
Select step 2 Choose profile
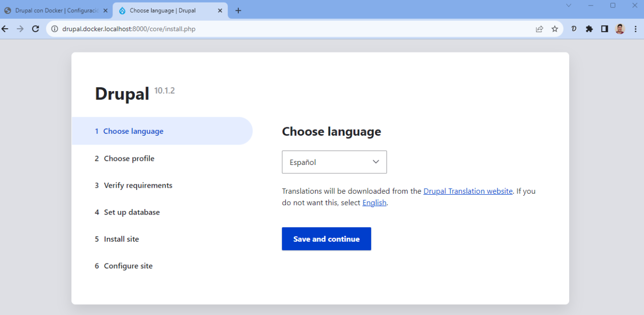pyautogui.click(x=125, y=158)
